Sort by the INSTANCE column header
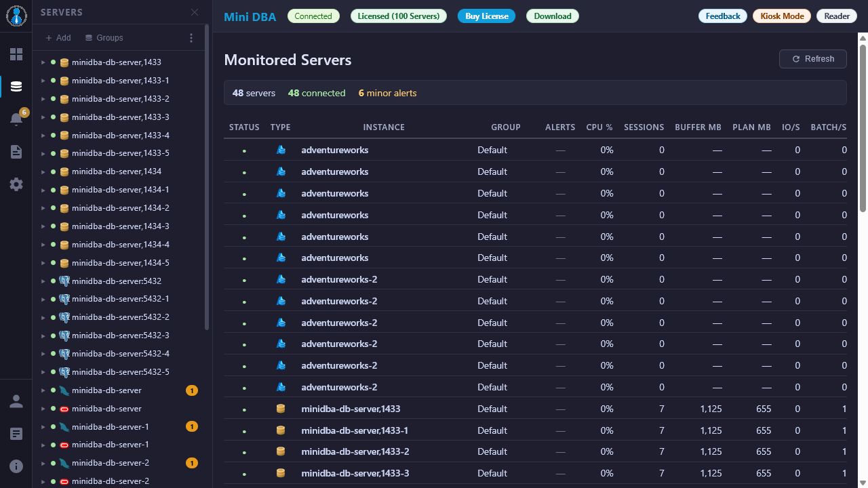Image resolution: width=868 pixels, height=488 pixels. [x=384, y=127]
